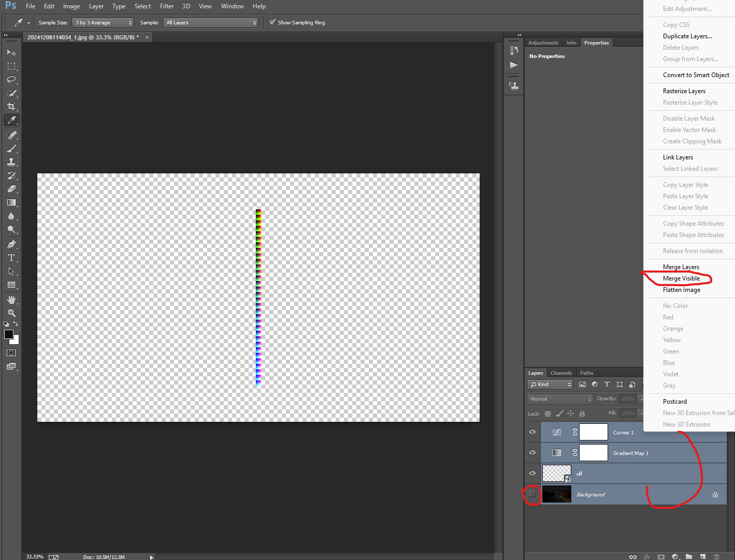Switch to the Channels tab

pos(561,373)
